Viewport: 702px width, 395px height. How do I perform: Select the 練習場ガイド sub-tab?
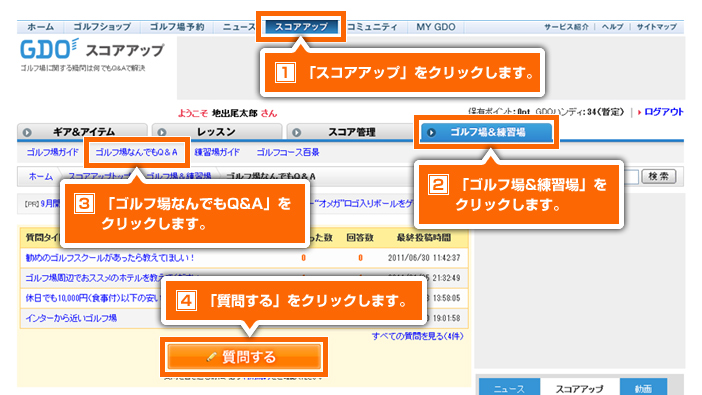click(217, 152)
